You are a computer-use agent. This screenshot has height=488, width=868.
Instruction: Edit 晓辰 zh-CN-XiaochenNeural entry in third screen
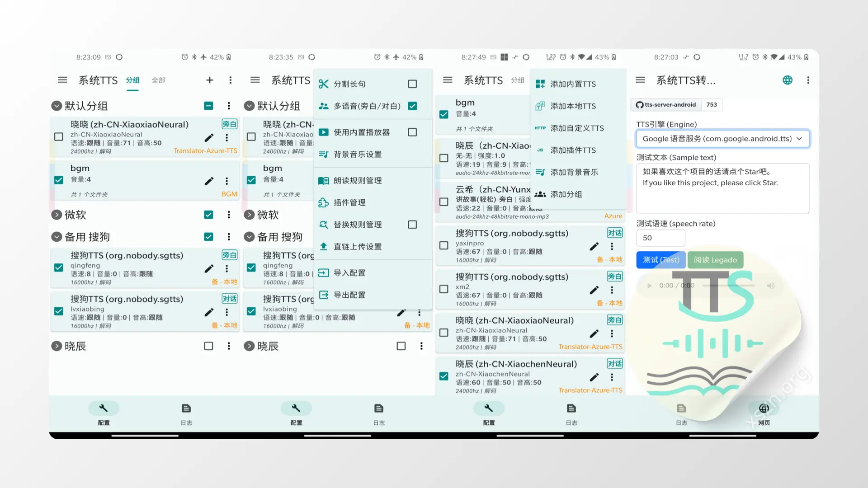pyautogui.click(x=594, y=377)
